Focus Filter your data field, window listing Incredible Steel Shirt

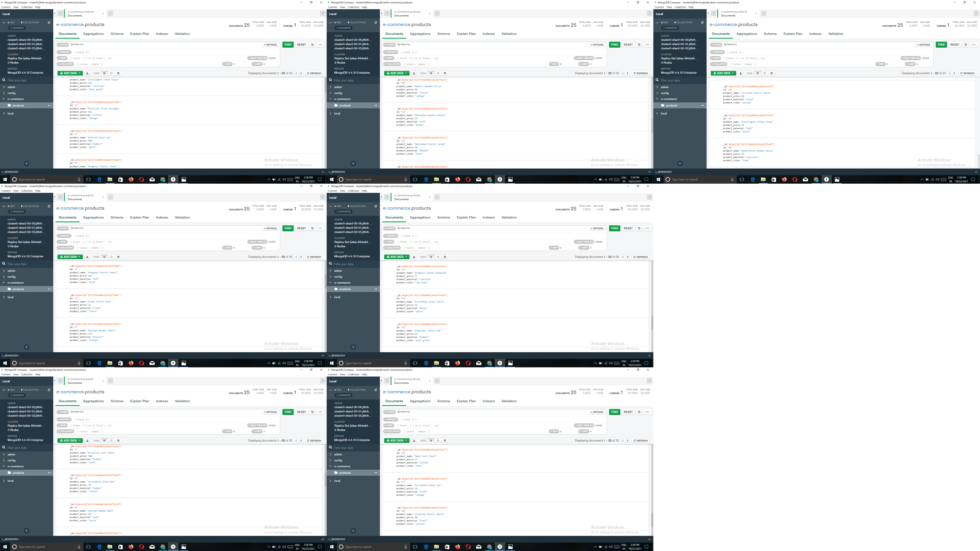pyautogui.click(x=353, y=264)
